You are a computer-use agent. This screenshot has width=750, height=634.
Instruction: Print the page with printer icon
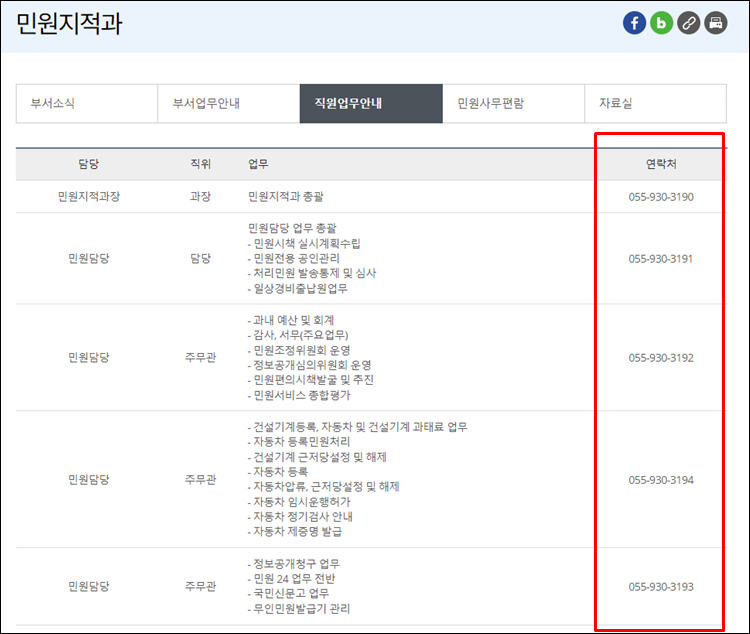click(x=716, y=23)
